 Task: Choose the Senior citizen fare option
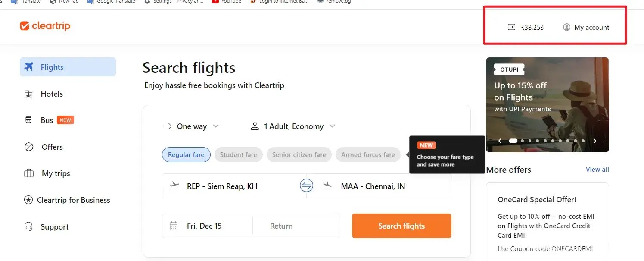click(x=299, y=155)
